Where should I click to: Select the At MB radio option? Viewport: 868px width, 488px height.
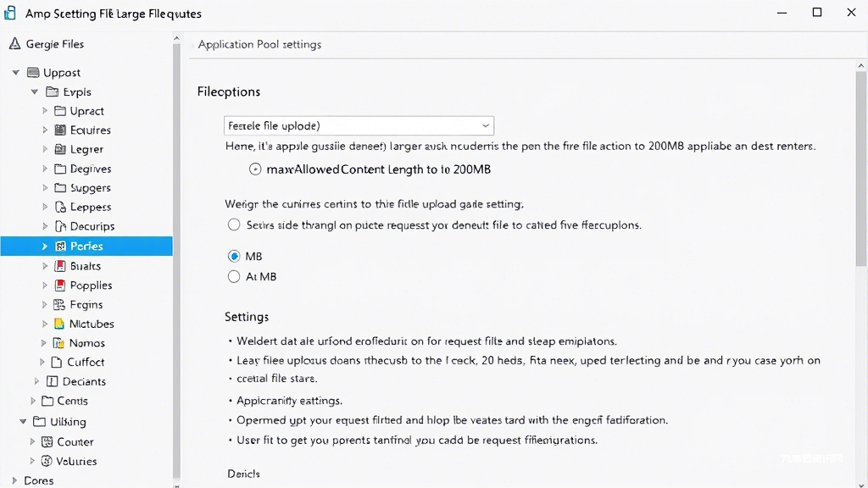point(234,277)
